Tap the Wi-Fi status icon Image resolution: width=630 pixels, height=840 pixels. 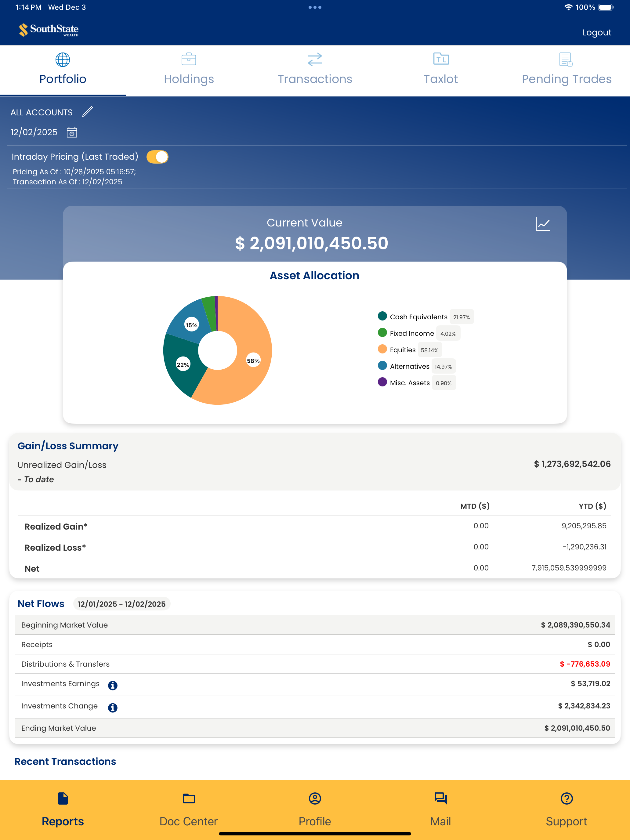point(568,7)
